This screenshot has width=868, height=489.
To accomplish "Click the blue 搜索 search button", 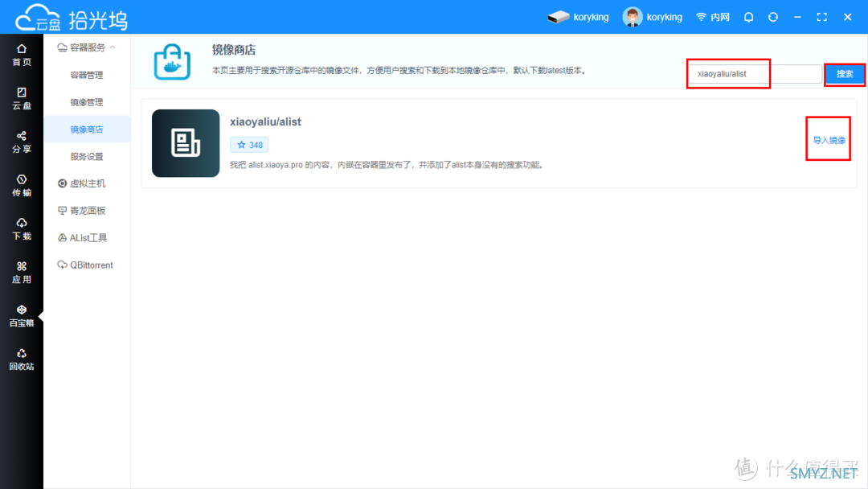I will (844, 74).
